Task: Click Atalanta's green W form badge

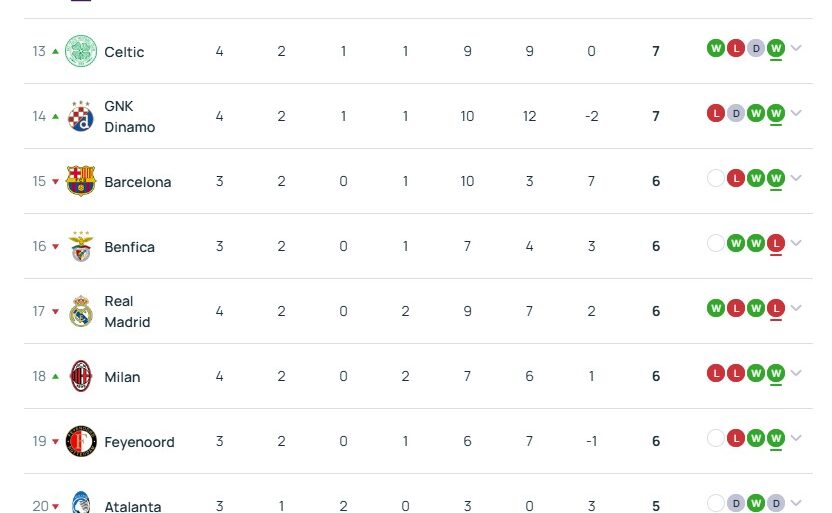Action: pyautogui.click(x=755, y=503)
